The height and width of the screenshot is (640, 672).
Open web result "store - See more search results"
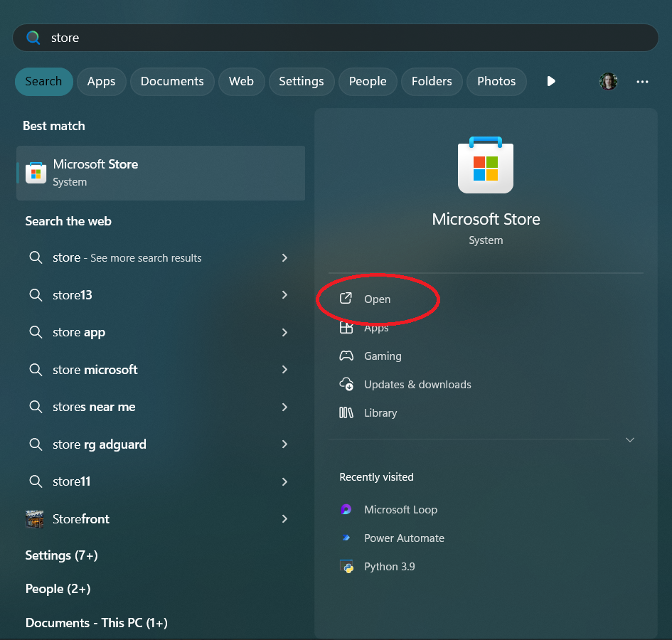click(161, 257)
